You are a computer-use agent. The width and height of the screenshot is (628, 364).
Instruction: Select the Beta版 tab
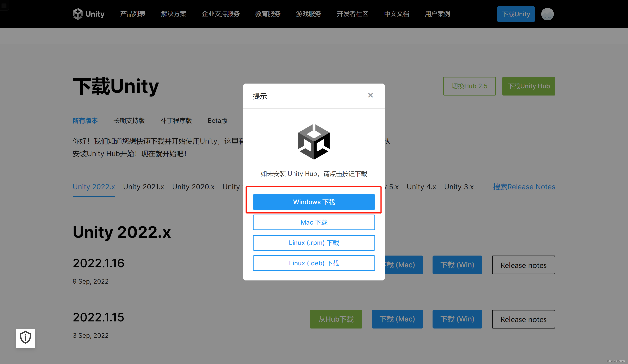pyautogui.click(x=217, y=121)
